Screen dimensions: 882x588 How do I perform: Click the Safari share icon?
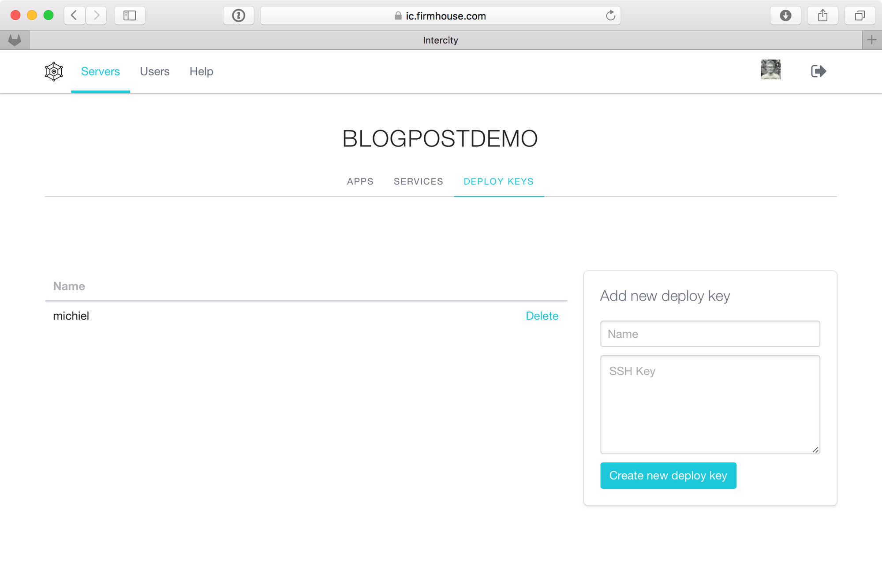click(822, 16)
